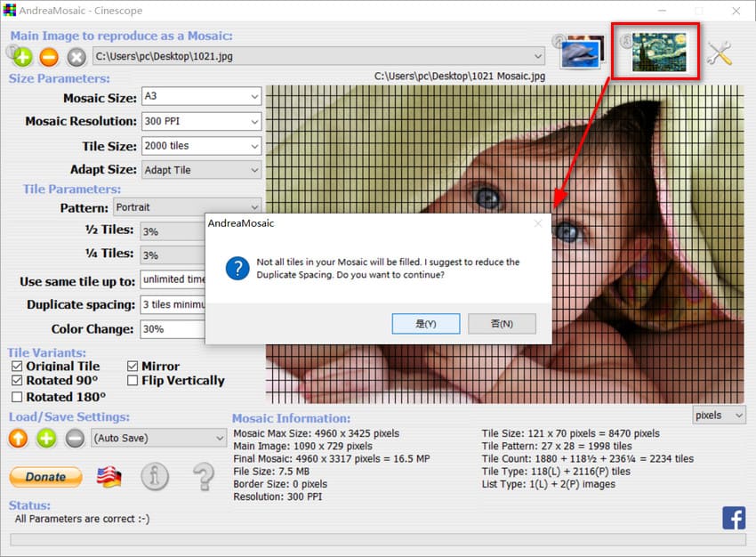The width and height of the screenshot is (756, 557).
Task: Open the wrench and screwdriver tools icon
Action: [x=720, y=53]
